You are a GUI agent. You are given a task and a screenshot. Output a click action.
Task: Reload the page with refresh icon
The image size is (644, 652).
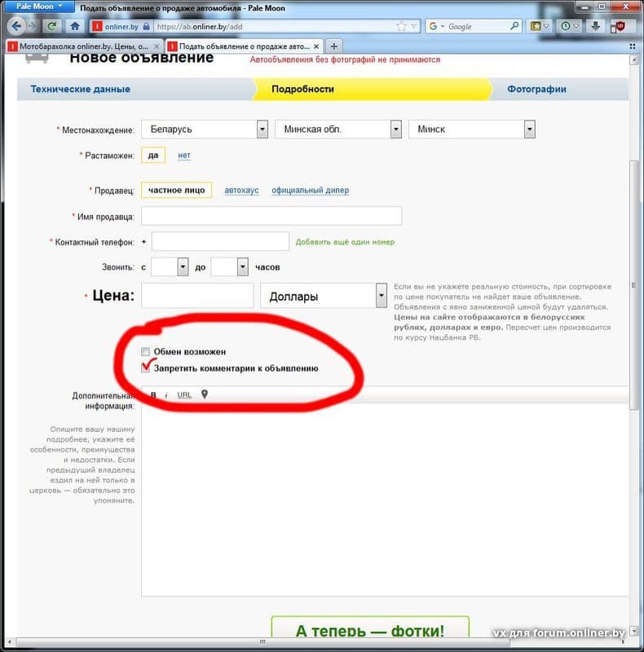pyautogui.click(x=51, y=27)
